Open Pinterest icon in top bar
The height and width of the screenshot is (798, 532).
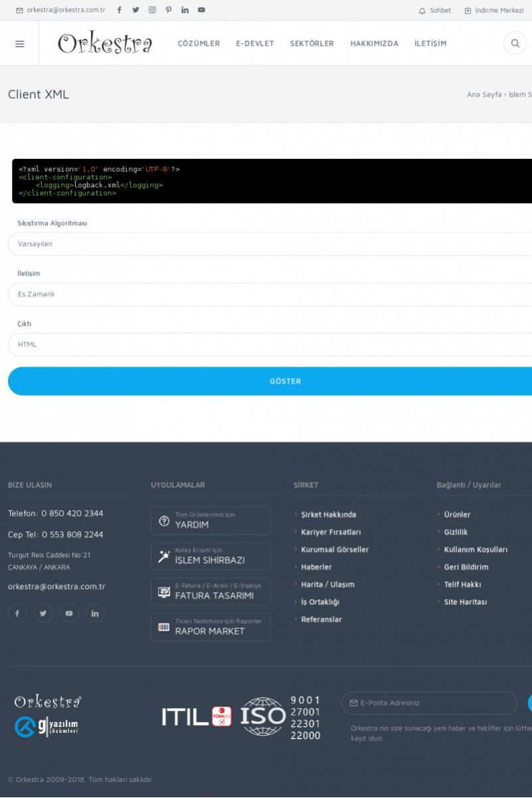[x=168, y=10]
